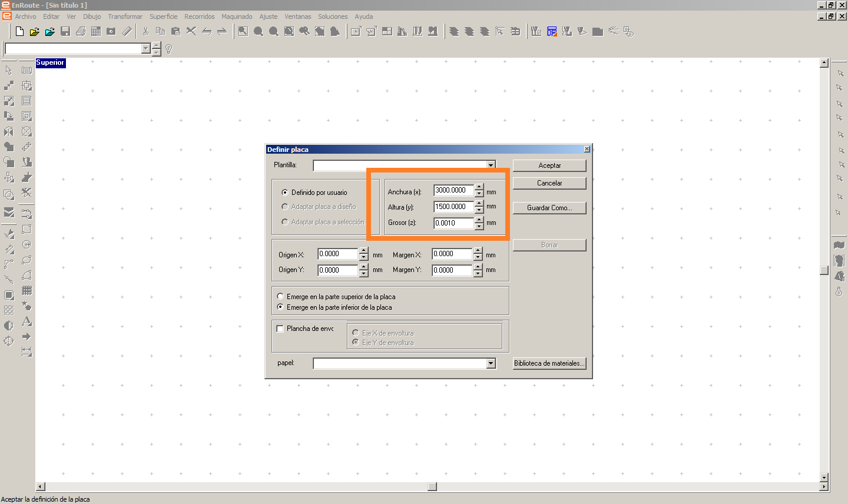Select the rectangle drawing tool
The width and height of the screenshot is (848, 504).
(x=26, y=229)
